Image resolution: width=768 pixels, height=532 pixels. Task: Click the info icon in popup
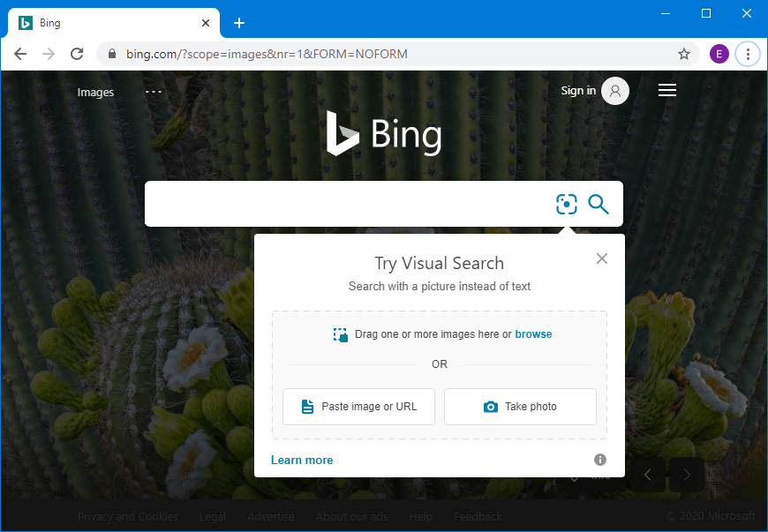600,460
